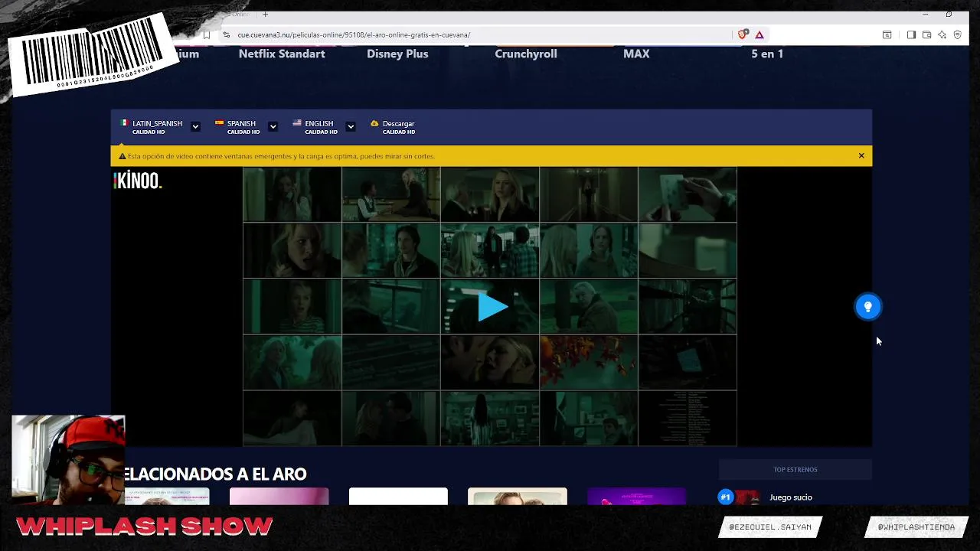Open Juego sucio in top estrenos

pos(791,497)
